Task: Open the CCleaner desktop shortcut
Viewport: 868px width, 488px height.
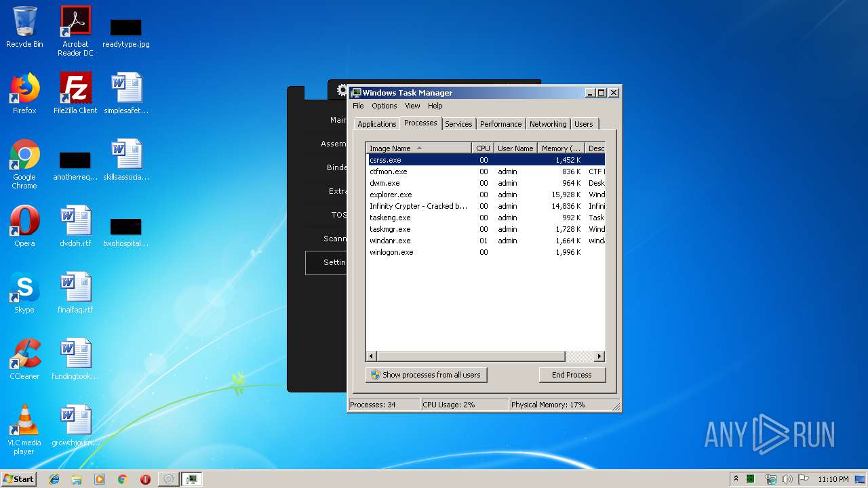Action: click(24, 359)
